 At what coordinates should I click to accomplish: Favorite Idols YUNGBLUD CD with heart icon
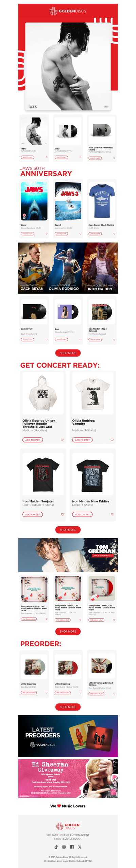coord(47,157)
